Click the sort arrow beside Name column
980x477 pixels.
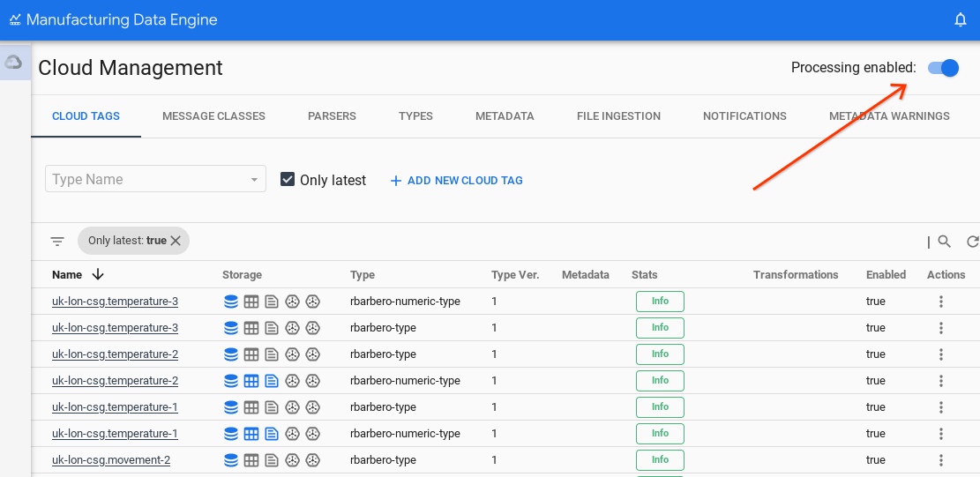point(98,274)
